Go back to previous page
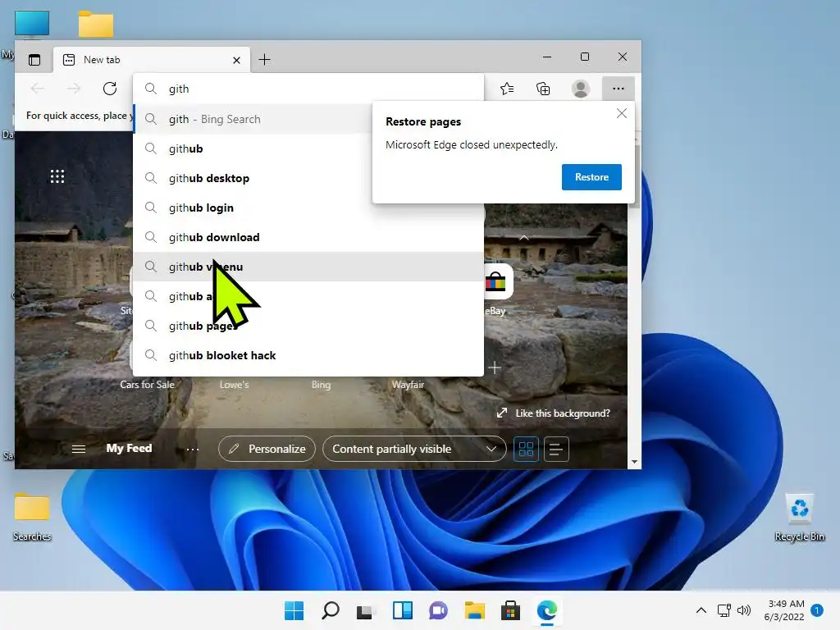Screen dimensions: 840x630 pos(38,89)
